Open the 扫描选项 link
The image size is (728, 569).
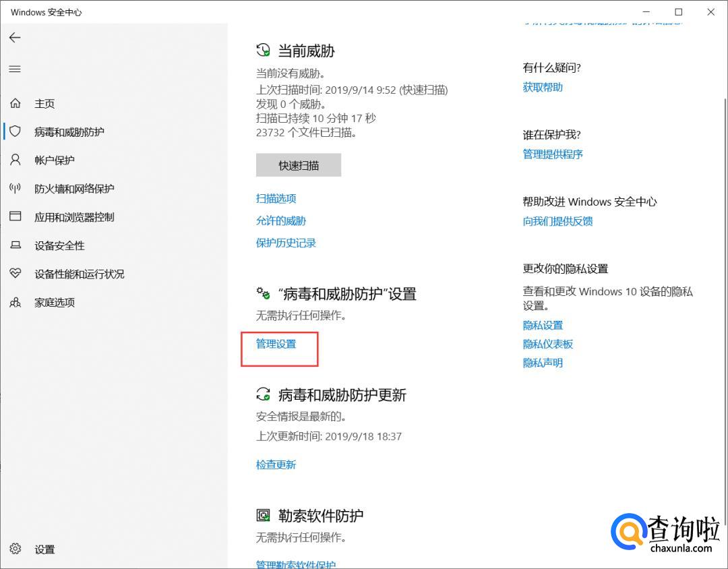[x=276, y=199]
